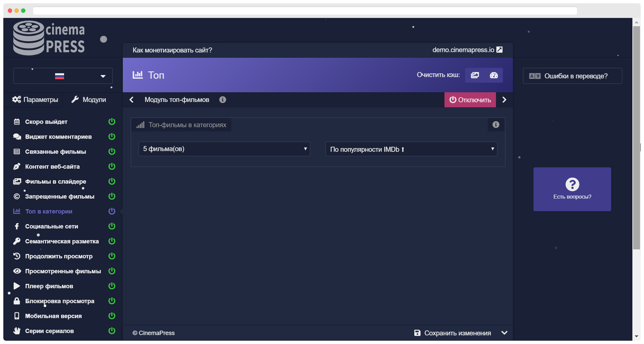
Task: Go to next module with right arrow
Action: click(504, 100)
